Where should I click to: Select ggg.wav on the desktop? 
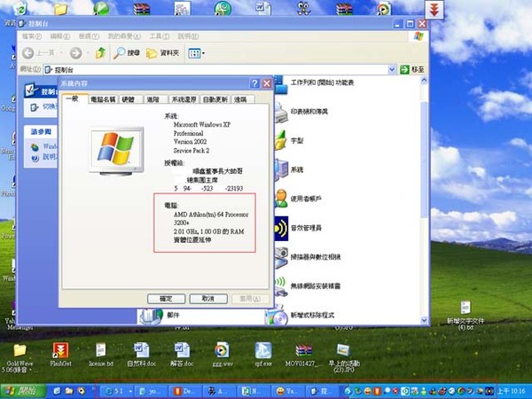223,355
